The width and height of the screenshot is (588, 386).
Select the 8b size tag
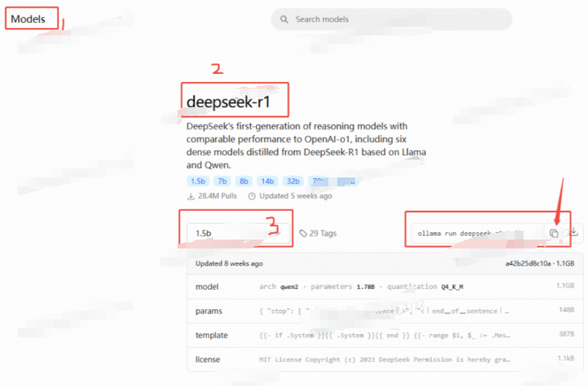click(x=244, y=181)
